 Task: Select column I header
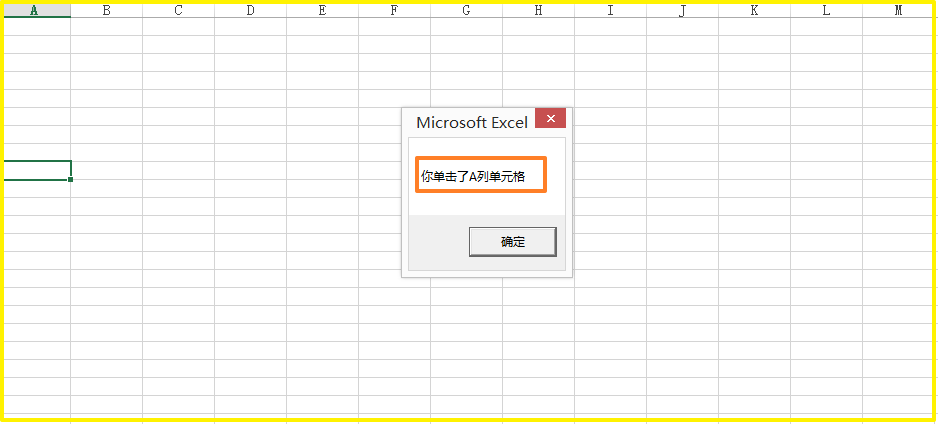tap(610, 10)
